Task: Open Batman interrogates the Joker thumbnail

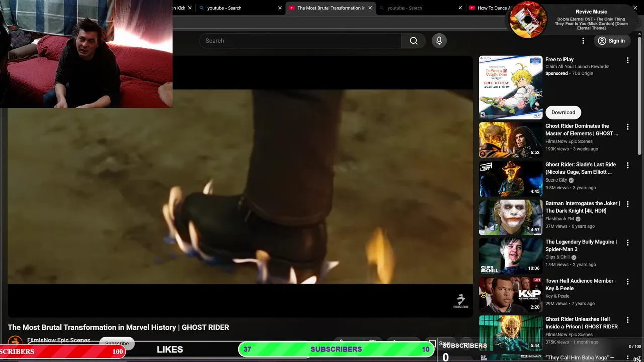Action: [x=511, y=217]
